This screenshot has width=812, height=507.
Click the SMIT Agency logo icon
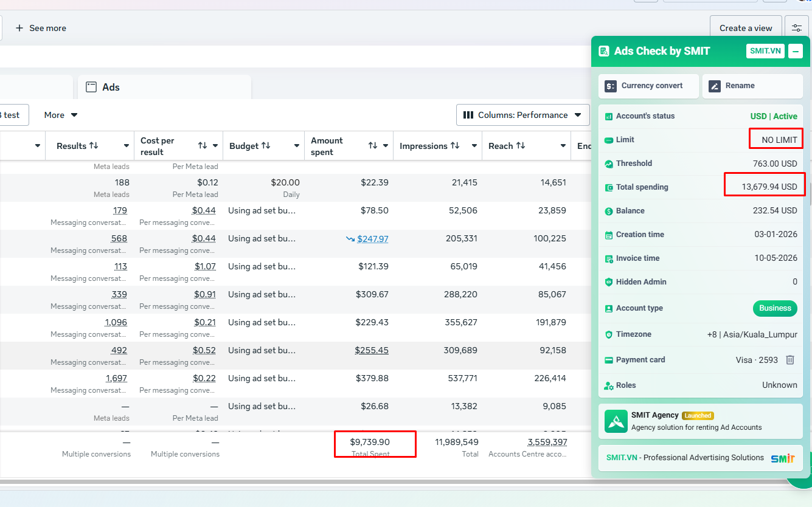616,421
